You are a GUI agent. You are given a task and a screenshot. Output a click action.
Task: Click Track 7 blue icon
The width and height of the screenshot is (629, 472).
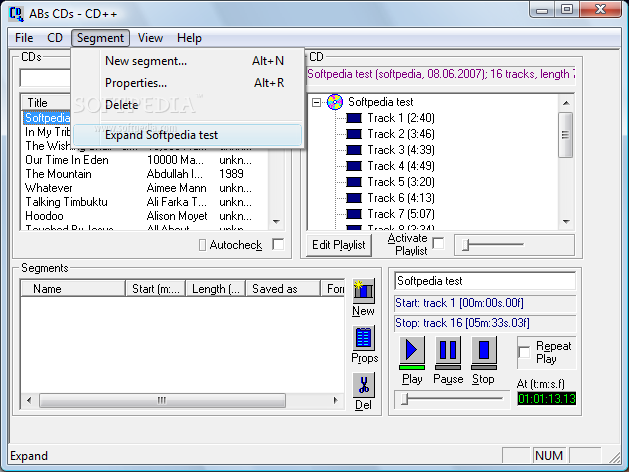click(354, 214)
